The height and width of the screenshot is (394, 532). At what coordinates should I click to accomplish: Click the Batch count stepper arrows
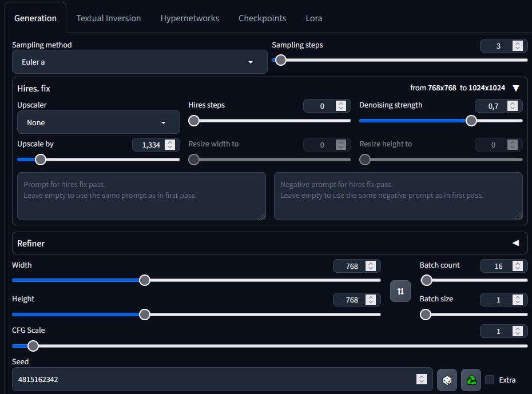pos(518,266)
